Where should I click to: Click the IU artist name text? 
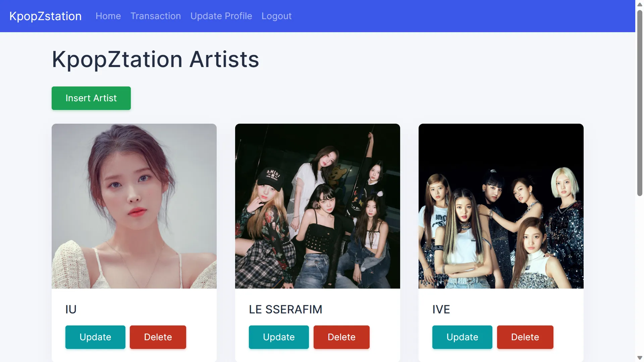coord(71,309)
